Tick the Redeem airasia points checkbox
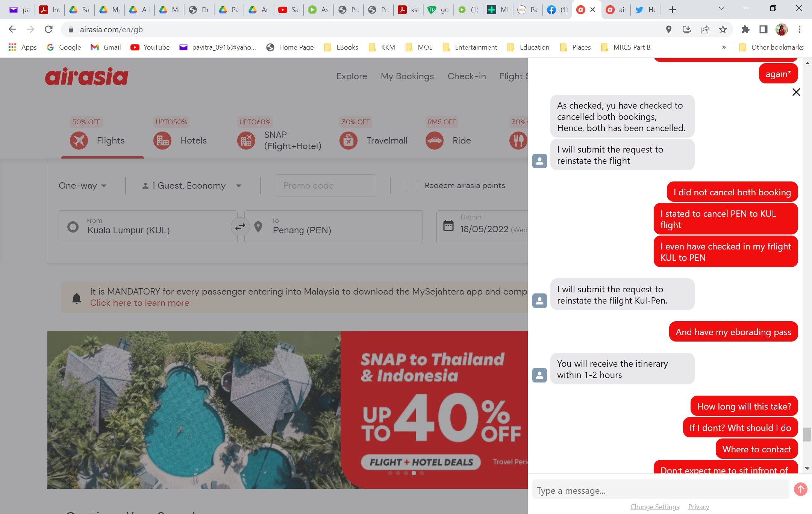 pyautogui.click(x=412, y=186)
